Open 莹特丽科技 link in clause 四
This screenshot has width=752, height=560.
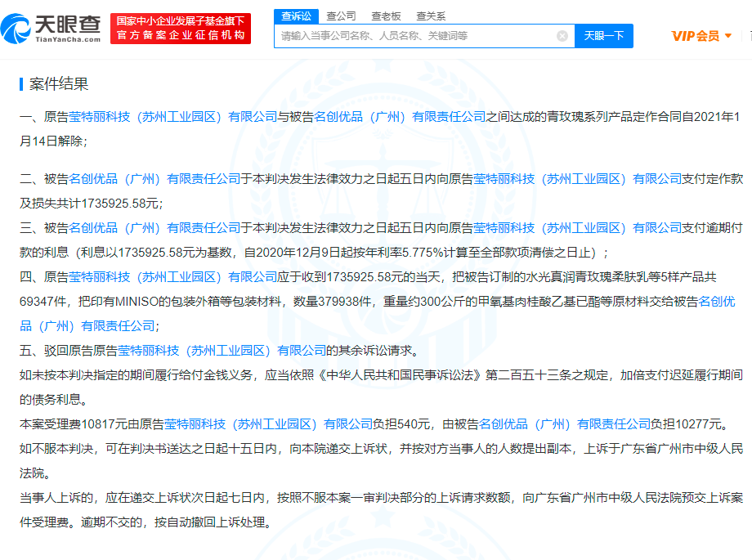coord(172,277)
